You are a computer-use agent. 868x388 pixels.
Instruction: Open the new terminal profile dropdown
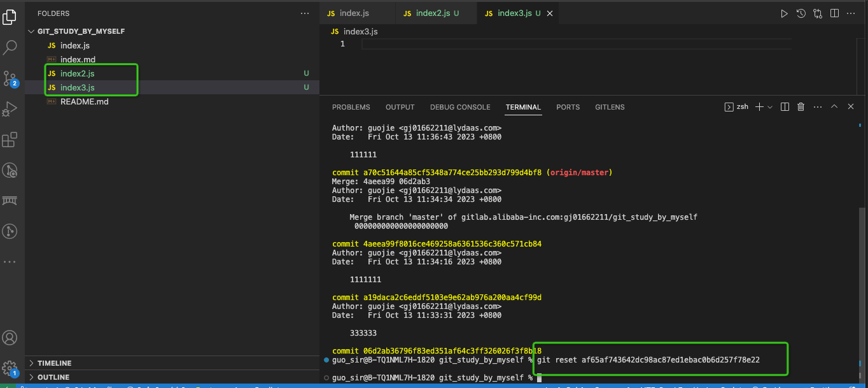click(x=770, y=107)
